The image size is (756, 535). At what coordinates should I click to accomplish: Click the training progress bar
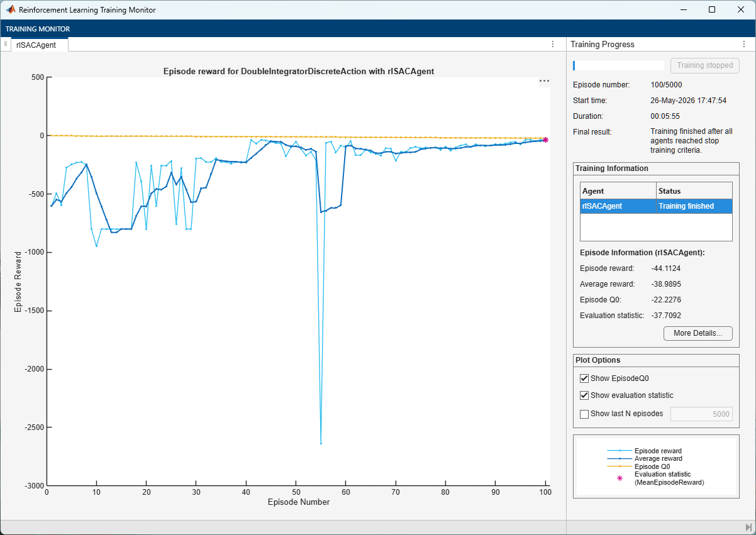(x=618, y=65)
